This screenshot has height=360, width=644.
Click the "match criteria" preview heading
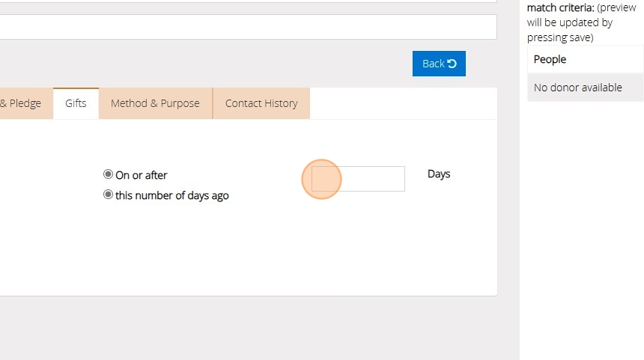[x=560, y=7]
